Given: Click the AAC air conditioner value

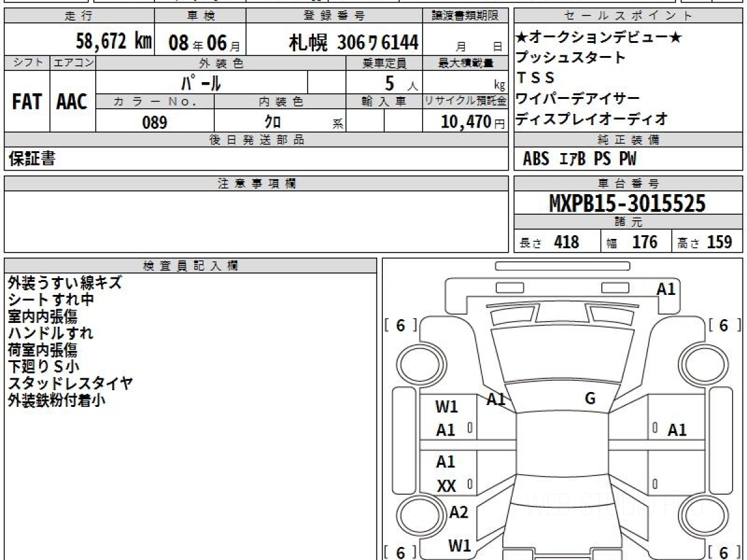Looking at the screenshot, I should [x=72, y=103].
